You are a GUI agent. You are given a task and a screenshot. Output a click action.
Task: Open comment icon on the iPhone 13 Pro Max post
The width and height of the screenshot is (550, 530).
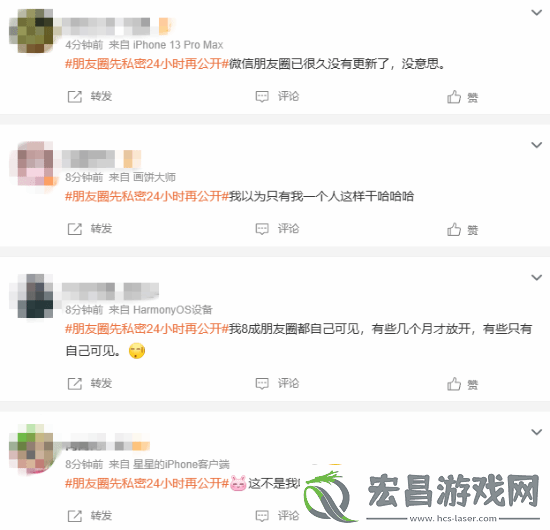tap(262, 96)
